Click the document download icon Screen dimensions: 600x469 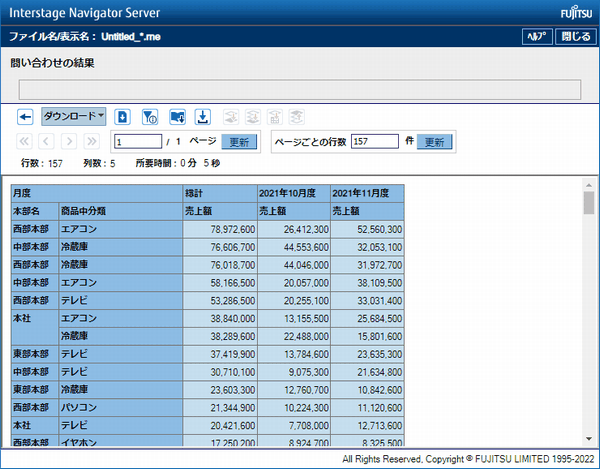coord(123,117)
